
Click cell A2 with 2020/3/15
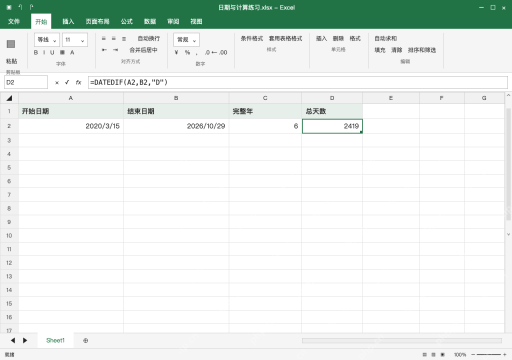71,126
